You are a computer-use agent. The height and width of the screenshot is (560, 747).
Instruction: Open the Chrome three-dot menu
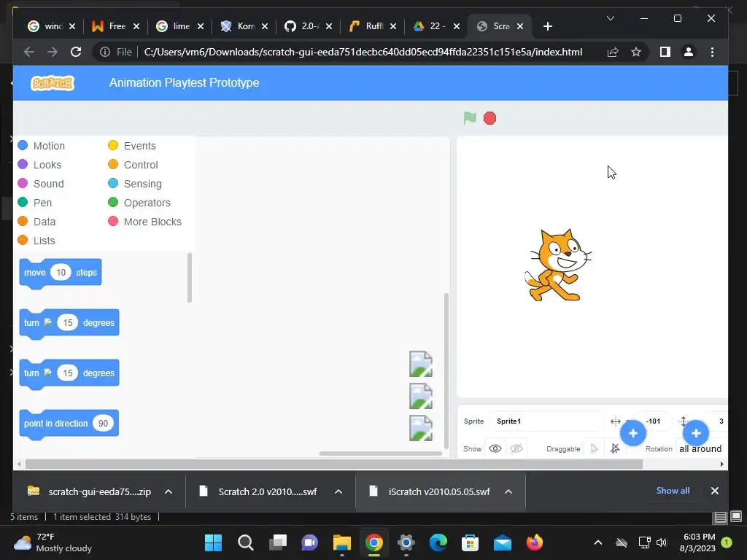coord(712,52)
